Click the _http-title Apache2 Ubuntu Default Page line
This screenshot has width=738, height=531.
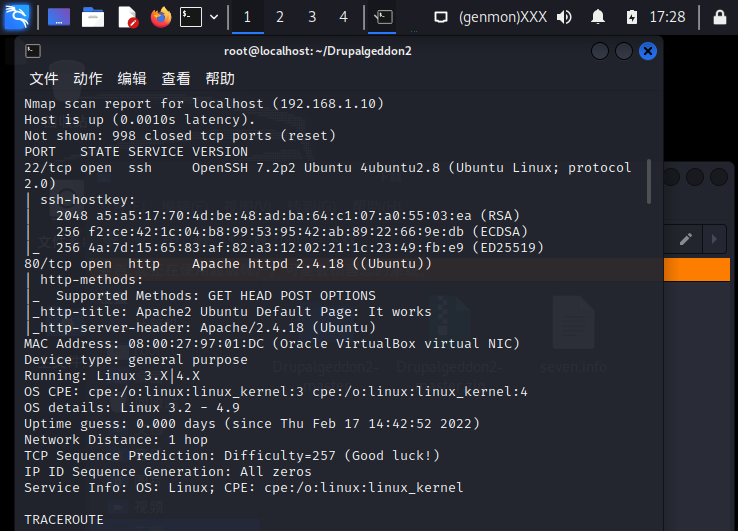point(232,312)
